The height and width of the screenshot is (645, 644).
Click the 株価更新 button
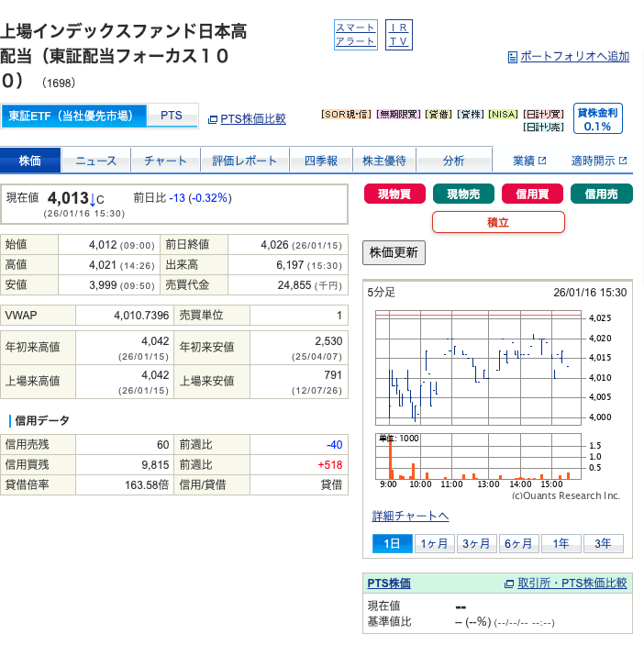(394, 252)
